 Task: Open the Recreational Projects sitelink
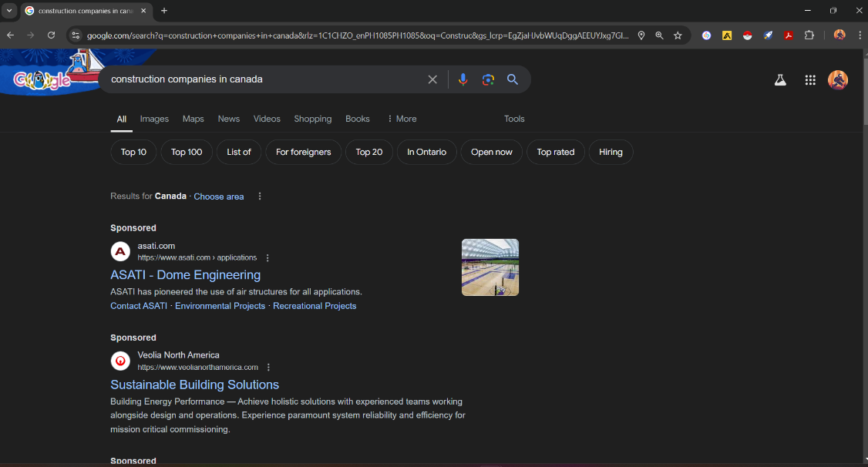pyautogui.click(x=315, y=306)
